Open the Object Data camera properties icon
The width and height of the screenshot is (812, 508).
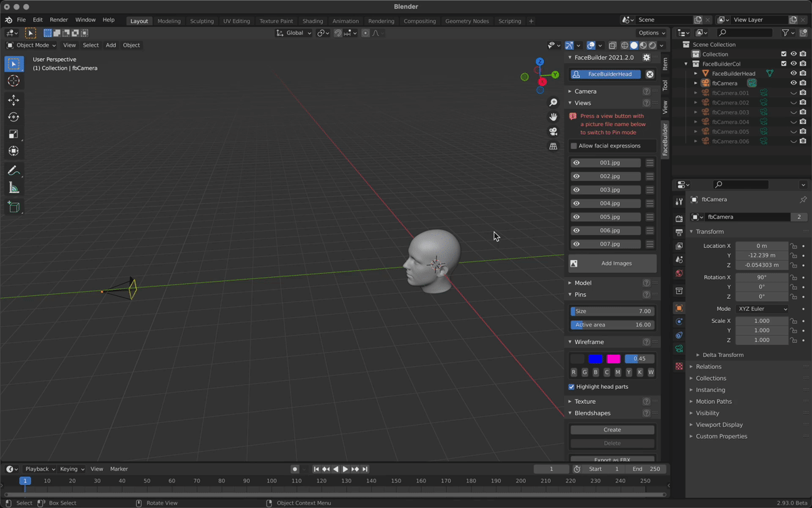[679, 349]
